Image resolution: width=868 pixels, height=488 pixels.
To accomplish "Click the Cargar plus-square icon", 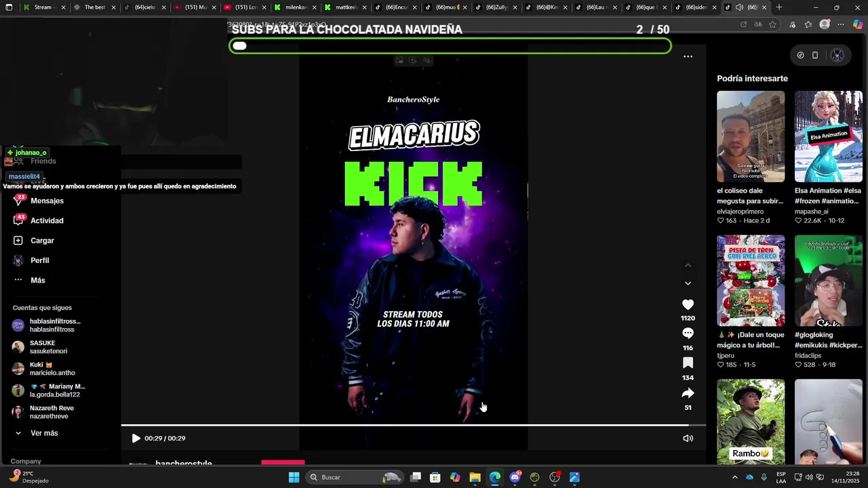I will tap(18, 241).
